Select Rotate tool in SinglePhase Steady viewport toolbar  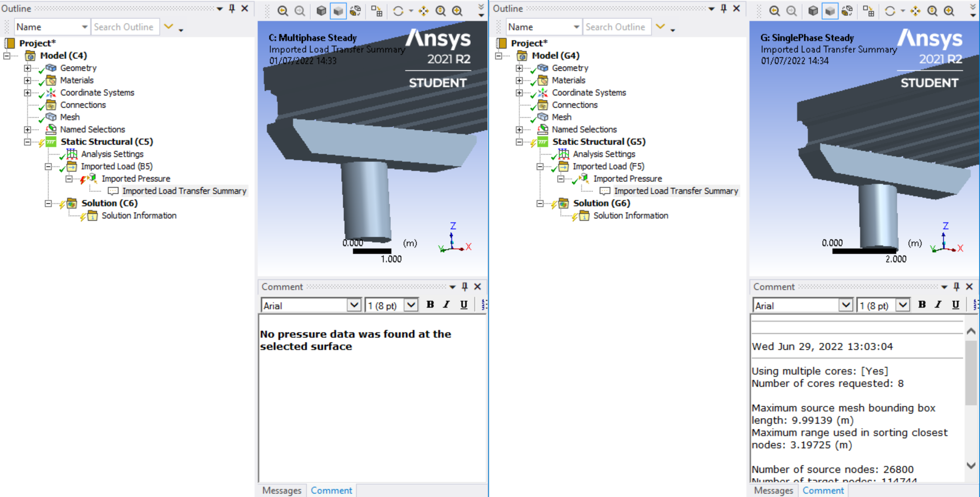[x=890, y=11]
